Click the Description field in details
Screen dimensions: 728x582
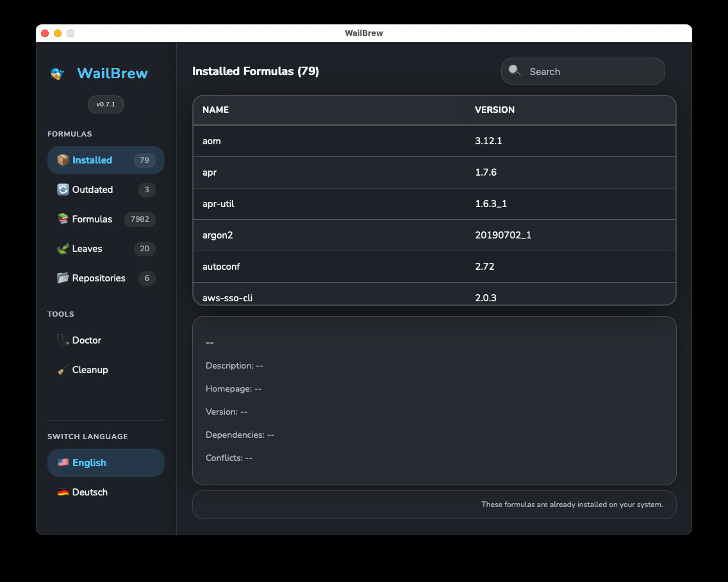click(x=235, y=366)
